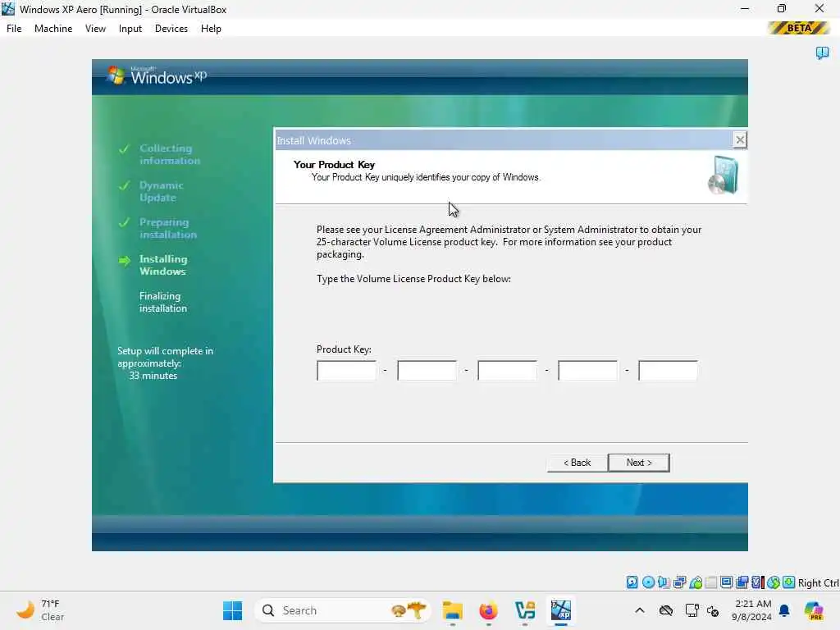Click the taskbar Search box
Image resolution: width=840 pixels, height=630 pixels.
[x=343, y=610]
